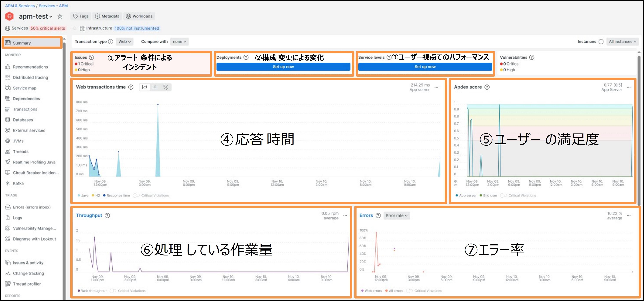Toggle Critical Violations on Throughput chart
Screen dimensions: 644x301
pos(113,291)
